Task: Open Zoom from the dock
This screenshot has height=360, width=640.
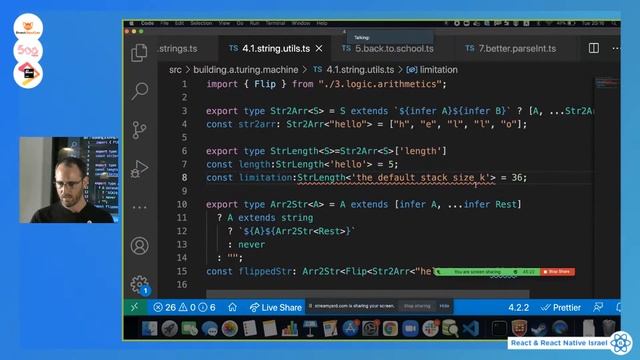Action: click(410, 329)
